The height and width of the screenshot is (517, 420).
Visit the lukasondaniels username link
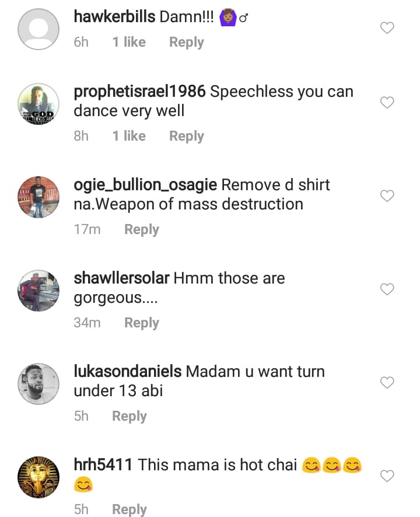pyautogui.click(x=128, y=371)
